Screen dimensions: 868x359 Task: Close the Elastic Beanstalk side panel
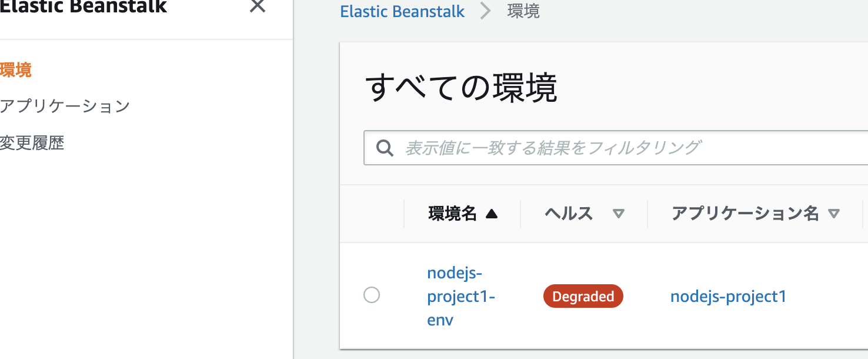tap(257, 7)
